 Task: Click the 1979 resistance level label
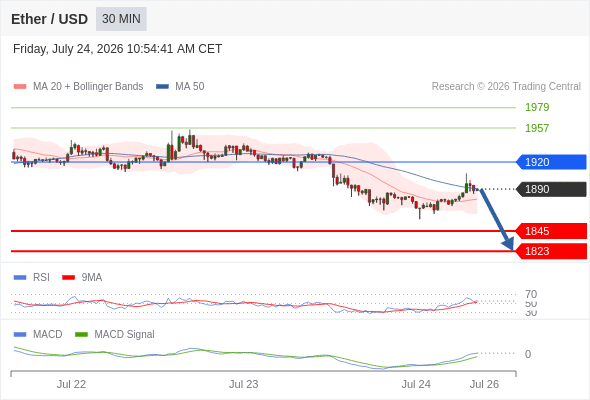(x=537, y=107)
